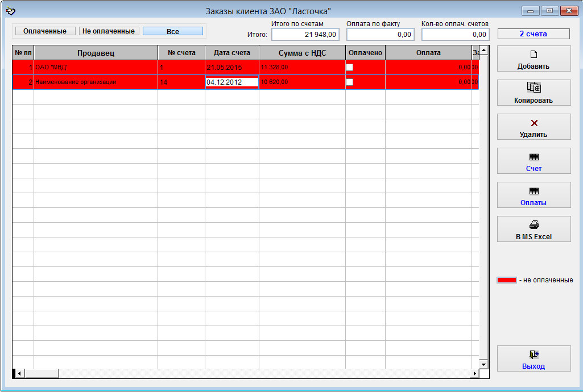
Task: Click row number 2 cell
Action: [x=23, y=82]
